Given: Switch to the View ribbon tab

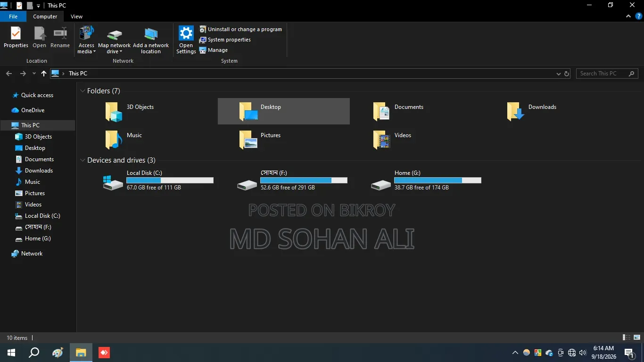Looking at the screenshot, I should (77, 16).
